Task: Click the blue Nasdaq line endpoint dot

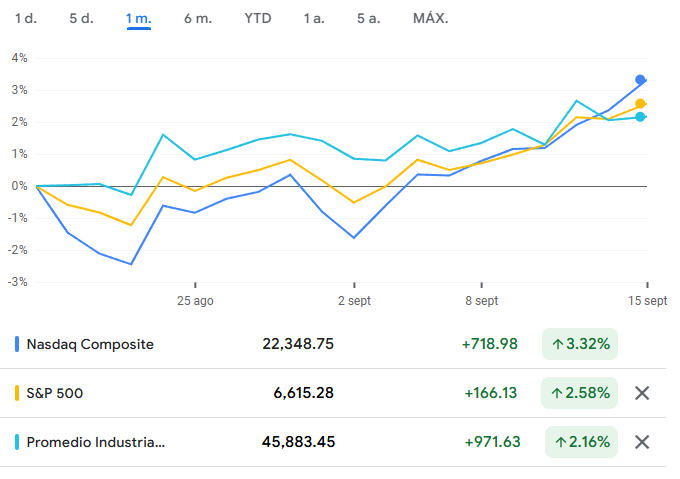Action: point(640,80)
